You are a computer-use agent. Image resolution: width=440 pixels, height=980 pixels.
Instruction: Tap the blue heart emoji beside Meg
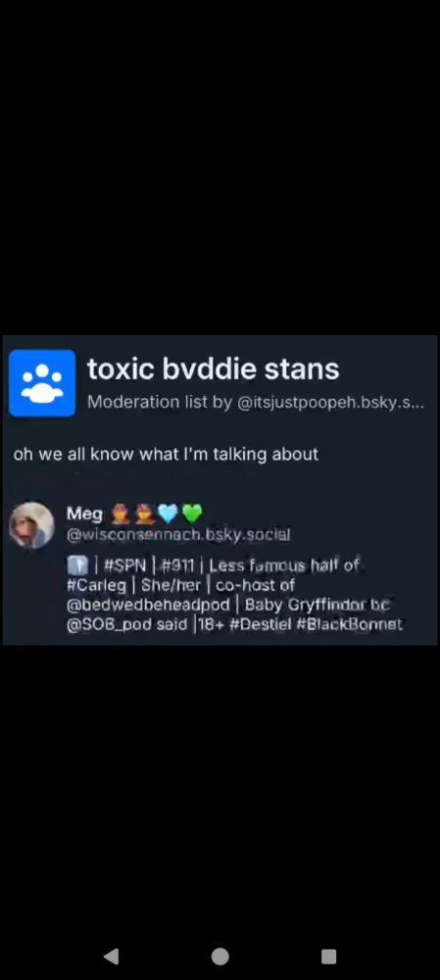tap(168, 514)
